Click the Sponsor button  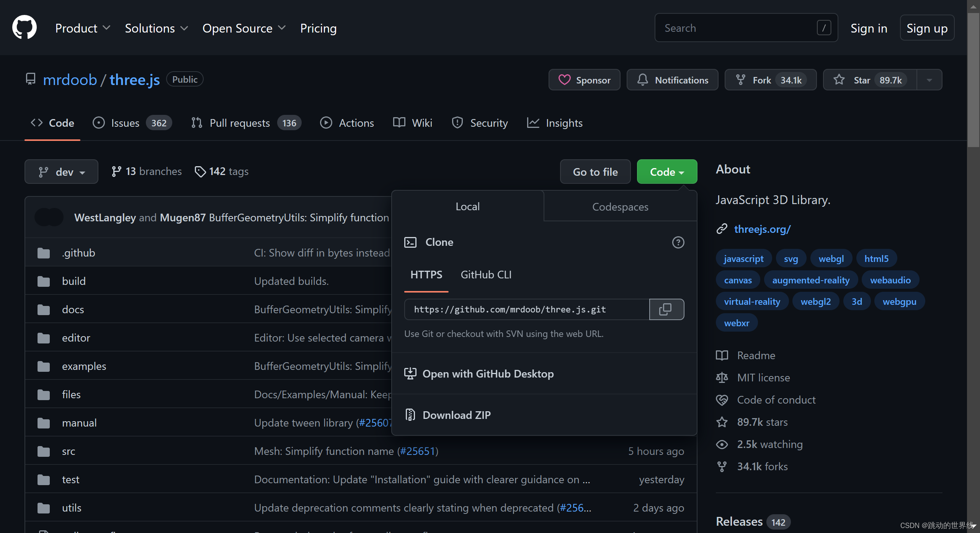coord(584,80)
